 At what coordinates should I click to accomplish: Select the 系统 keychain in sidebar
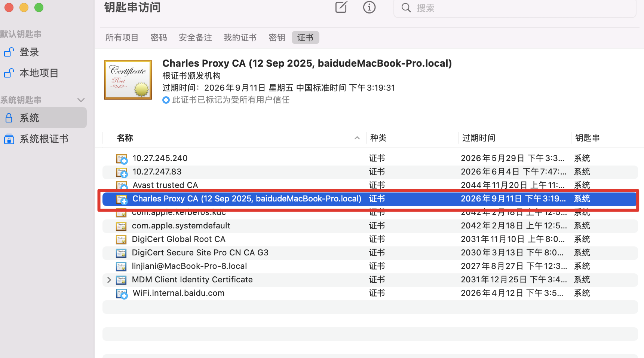(43, 118)
